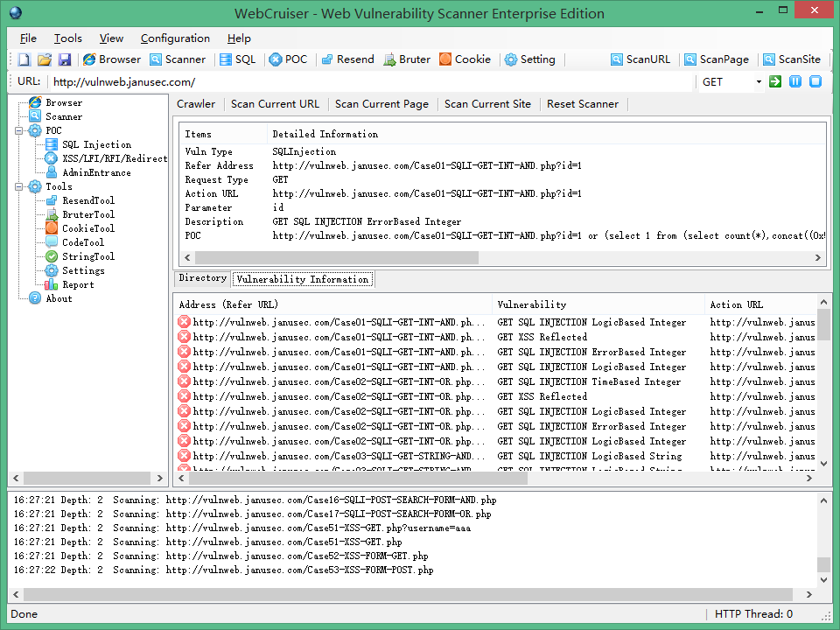Viewport: 840px width, 630px height.
Task: Click the Address (Refer URL) column header
Action: 333,304
